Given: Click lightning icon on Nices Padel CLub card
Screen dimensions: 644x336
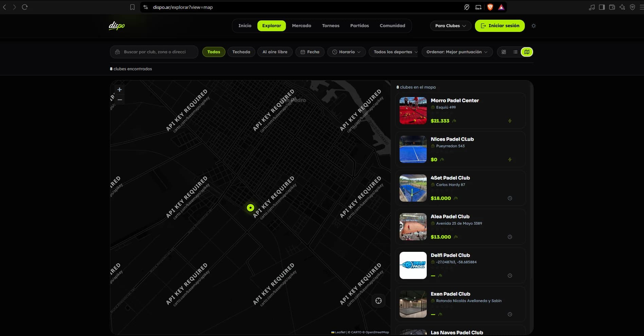Looking at the screenshot, I should [510, 160].
